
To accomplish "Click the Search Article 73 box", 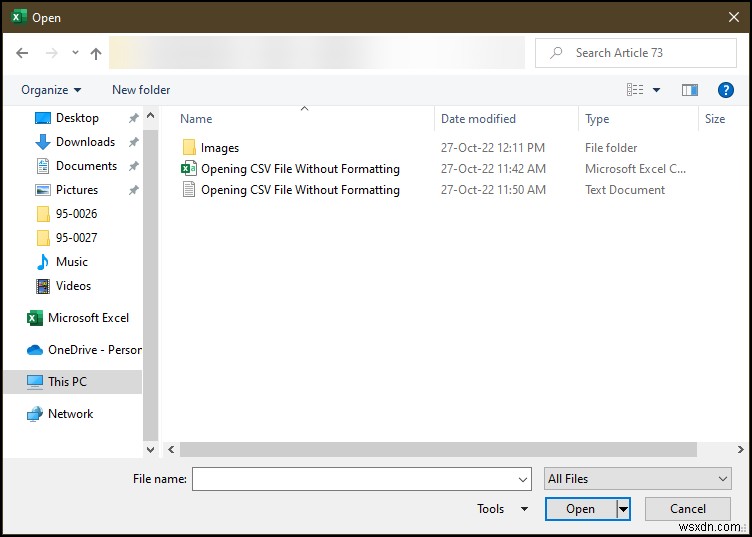I will [x=635, y=53].
